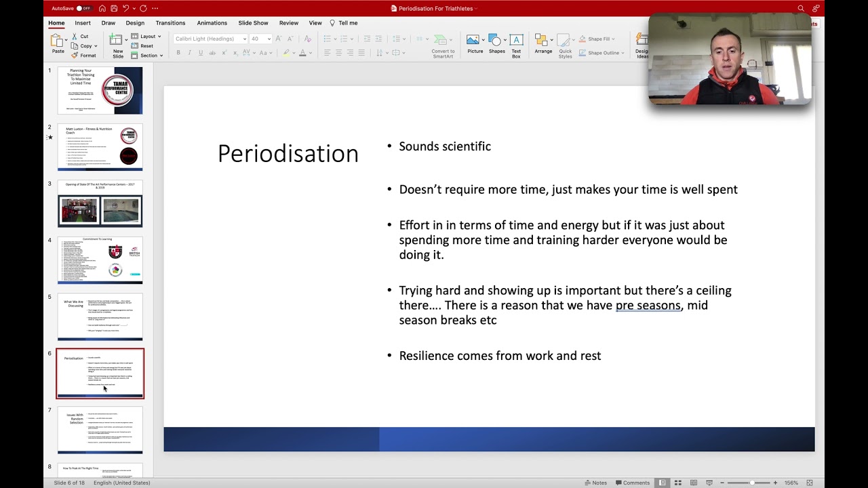Click Convert to SmartArt

pos(443,45)
